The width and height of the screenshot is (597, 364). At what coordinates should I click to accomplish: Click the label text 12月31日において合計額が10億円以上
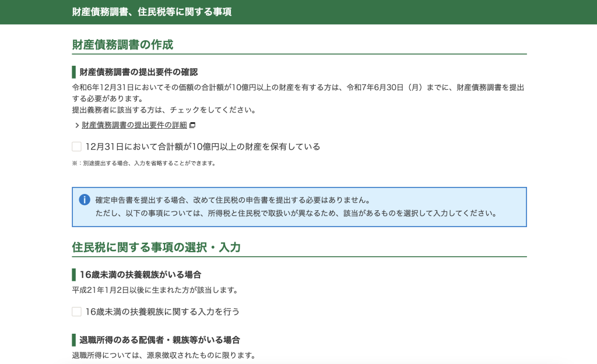point(202,147)
